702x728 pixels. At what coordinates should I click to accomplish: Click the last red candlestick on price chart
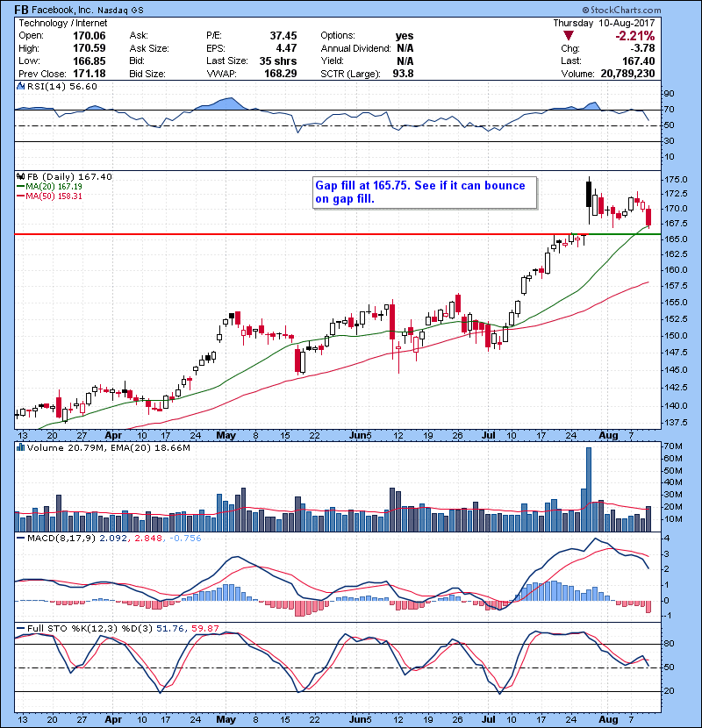tap(648, 217)
